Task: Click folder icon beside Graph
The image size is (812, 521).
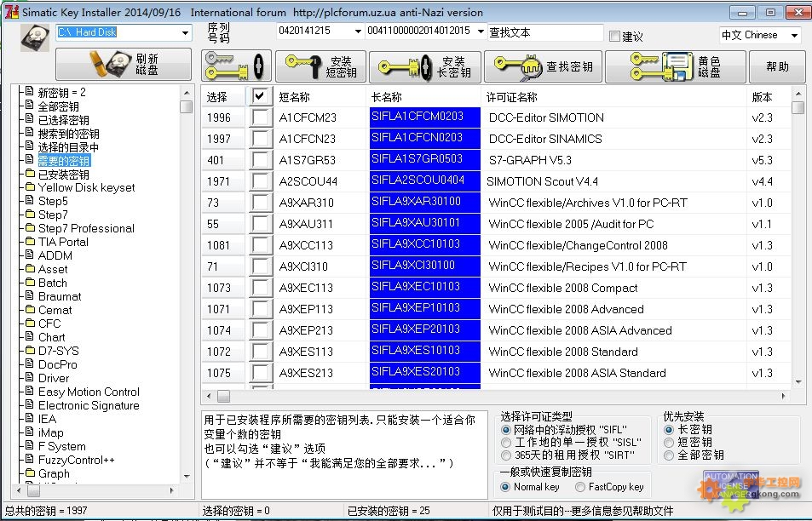Action: [x=30, y=472]
